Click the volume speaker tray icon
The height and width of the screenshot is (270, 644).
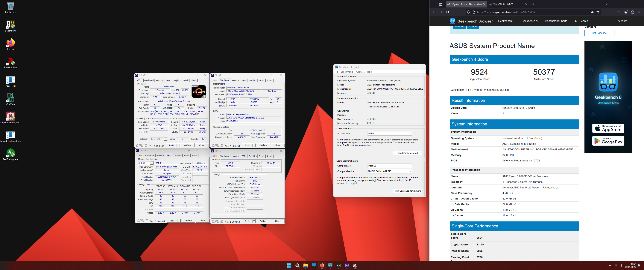[x=620, y=265]
